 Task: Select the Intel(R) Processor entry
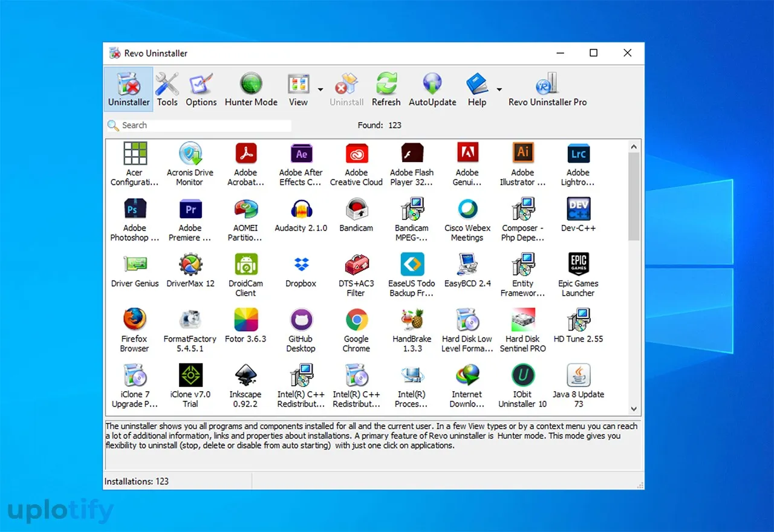click(x=412, y=386)
